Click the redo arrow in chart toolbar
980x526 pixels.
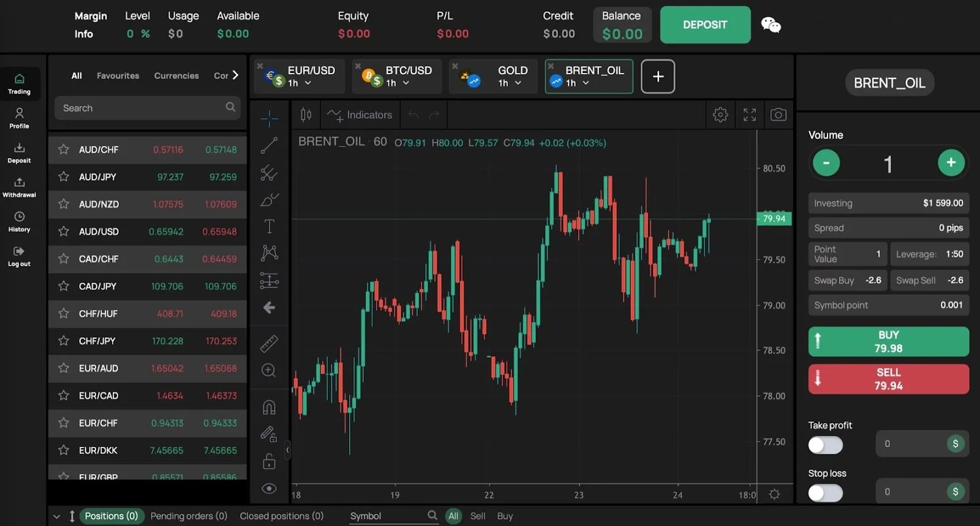click(434, 115)
